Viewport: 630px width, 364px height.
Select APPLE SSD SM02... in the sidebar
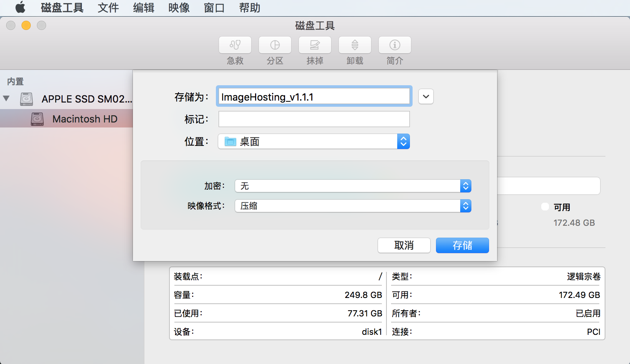click(66, 99)
